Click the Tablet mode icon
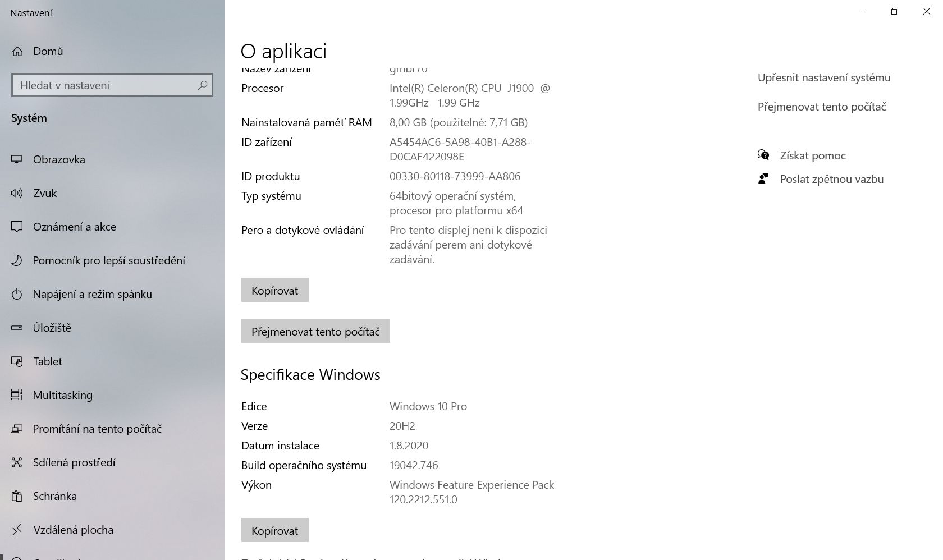 (x=17, y=361)
